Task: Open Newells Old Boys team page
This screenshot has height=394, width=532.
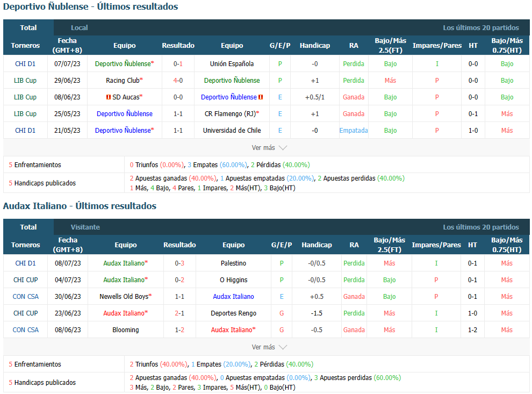Action: tap(124, 296)
